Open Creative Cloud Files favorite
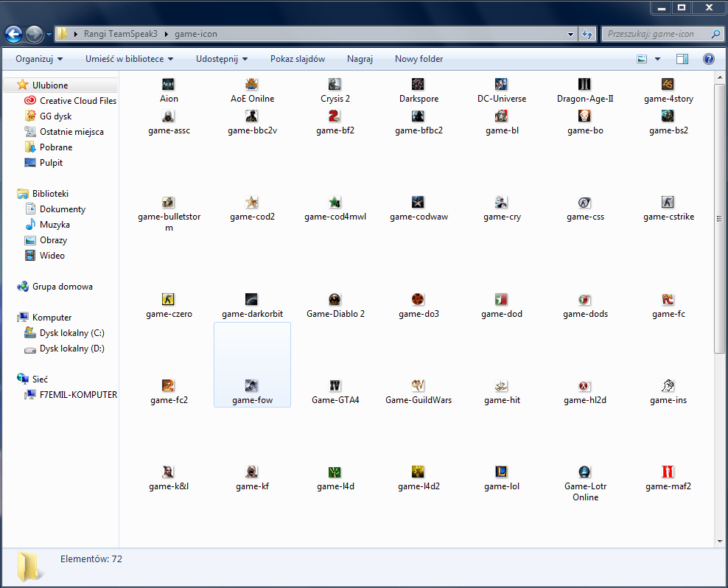728x588 pixels. (x=70, y=101)
